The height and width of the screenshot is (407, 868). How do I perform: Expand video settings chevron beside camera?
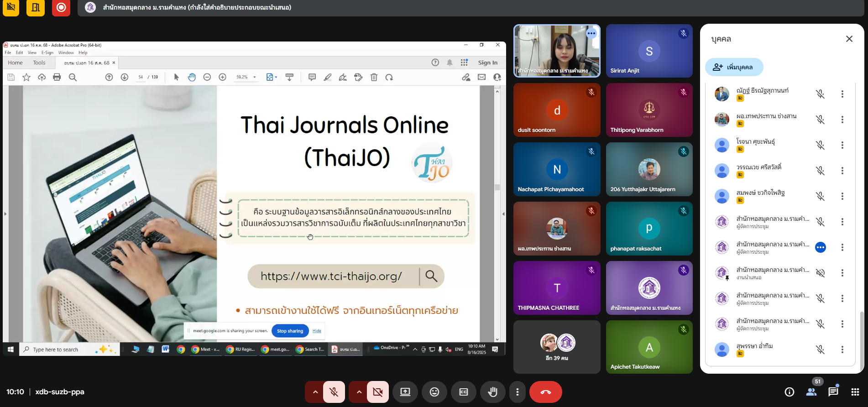tap(359, 392)
